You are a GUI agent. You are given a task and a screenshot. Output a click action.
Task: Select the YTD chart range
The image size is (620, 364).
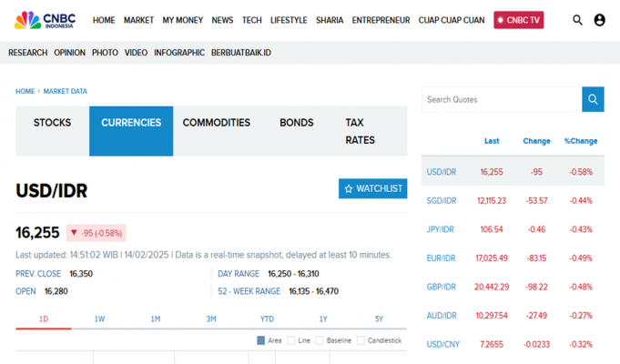coord(267,318)
